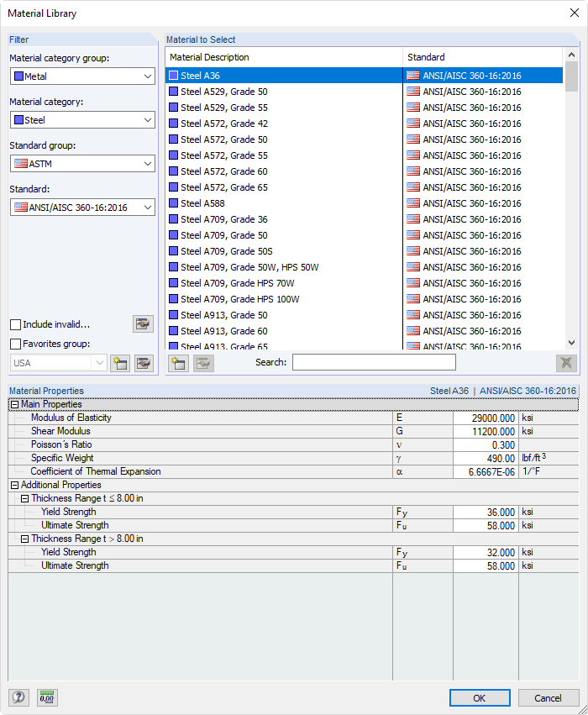
Task: Select Steel A709, Grade HPS 100W
Action: click(365, 298)
